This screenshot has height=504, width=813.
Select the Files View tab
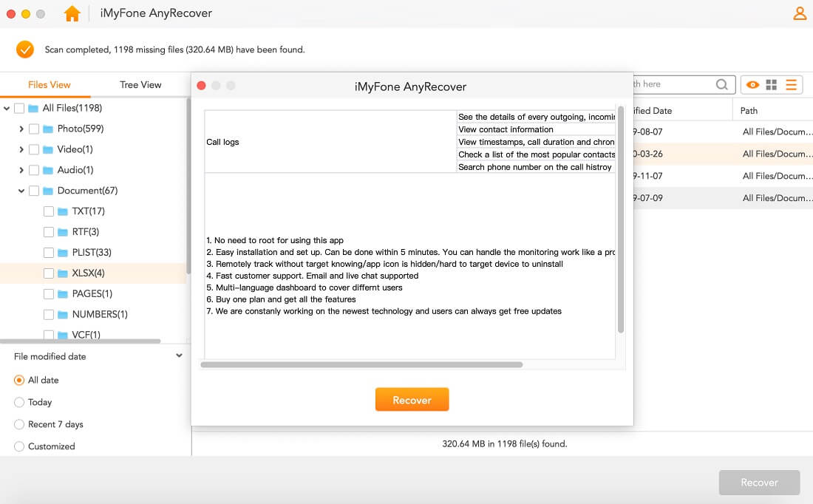pyautogui.click(x=49, y=84)
